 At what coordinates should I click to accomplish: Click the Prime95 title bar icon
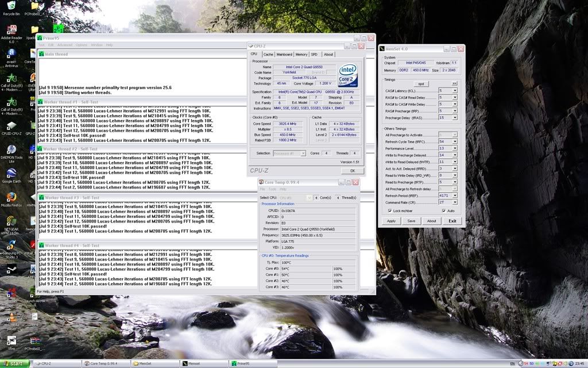click(40, 38)
